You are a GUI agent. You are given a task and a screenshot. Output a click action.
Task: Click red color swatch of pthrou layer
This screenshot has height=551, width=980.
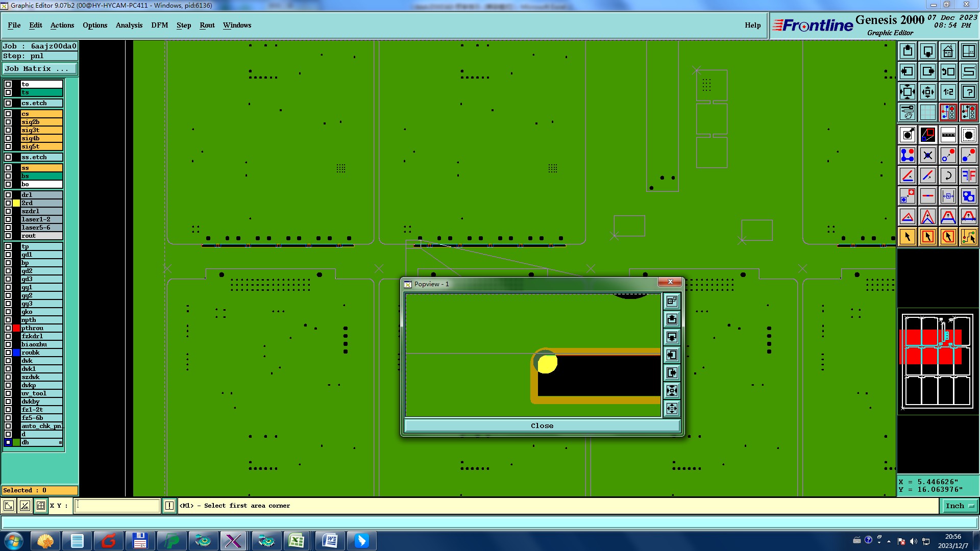(x=16, y=328)
